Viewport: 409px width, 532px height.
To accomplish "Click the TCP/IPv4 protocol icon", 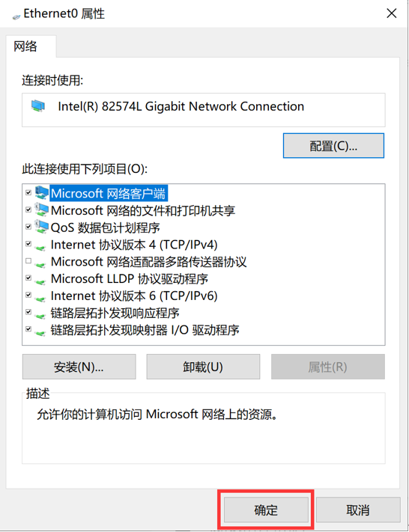I will pyautogui.click(x=40, y=247).
